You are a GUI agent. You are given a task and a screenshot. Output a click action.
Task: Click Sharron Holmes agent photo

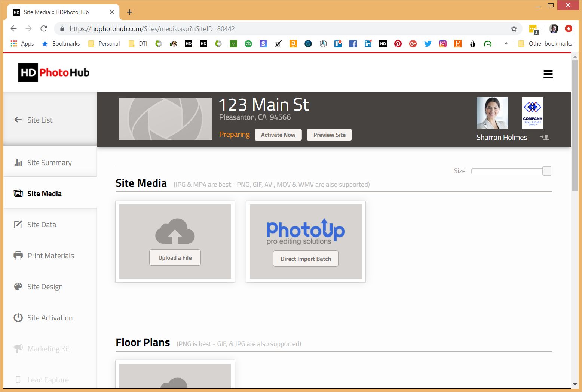coord(492,113)
